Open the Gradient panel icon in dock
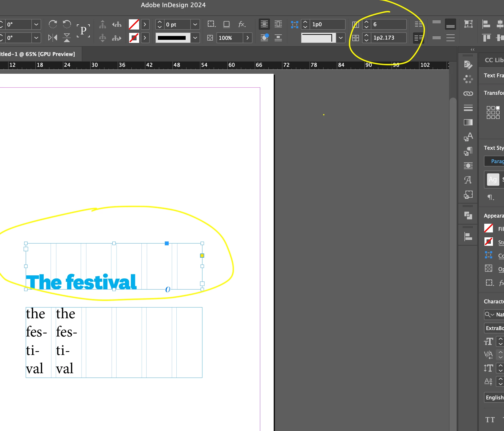Screen dimensions: 504x431 (x=468, y=122)
